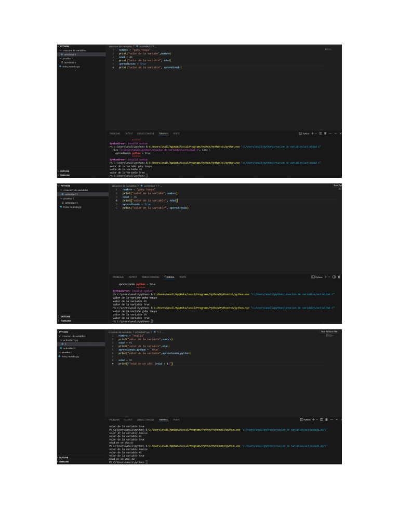In top screenshot, select the Python terminal shell label

(x=304, y=134)
